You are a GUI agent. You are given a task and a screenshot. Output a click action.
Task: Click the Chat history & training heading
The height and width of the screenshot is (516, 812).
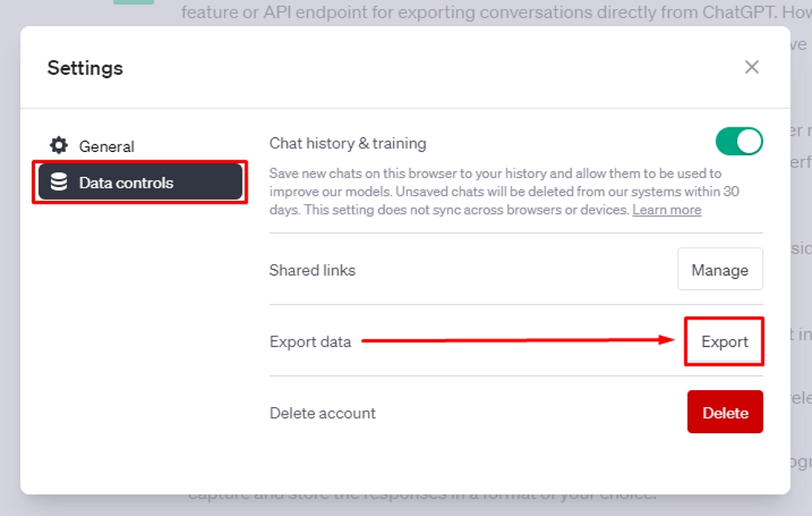(x=348, y=143)
